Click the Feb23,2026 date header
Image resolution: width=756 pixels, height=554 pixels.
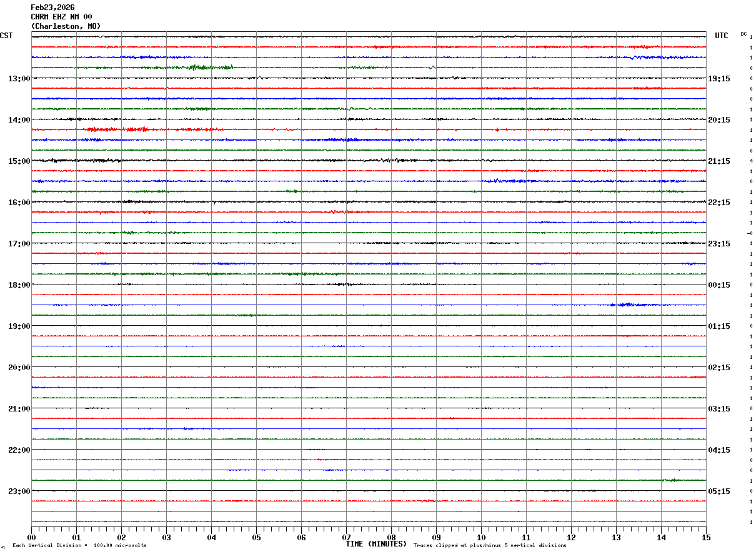click(52, 8)
